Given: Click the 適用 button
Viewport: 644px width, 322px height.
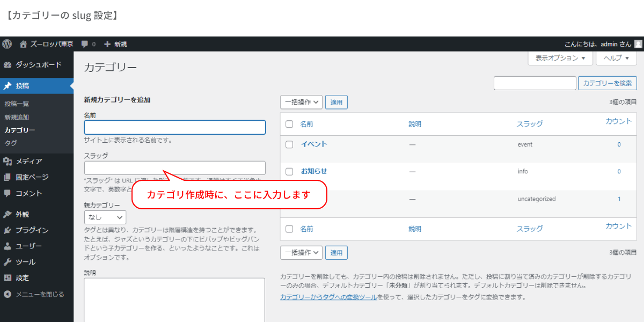Looking at the screenshot, I should click(336, 102).
